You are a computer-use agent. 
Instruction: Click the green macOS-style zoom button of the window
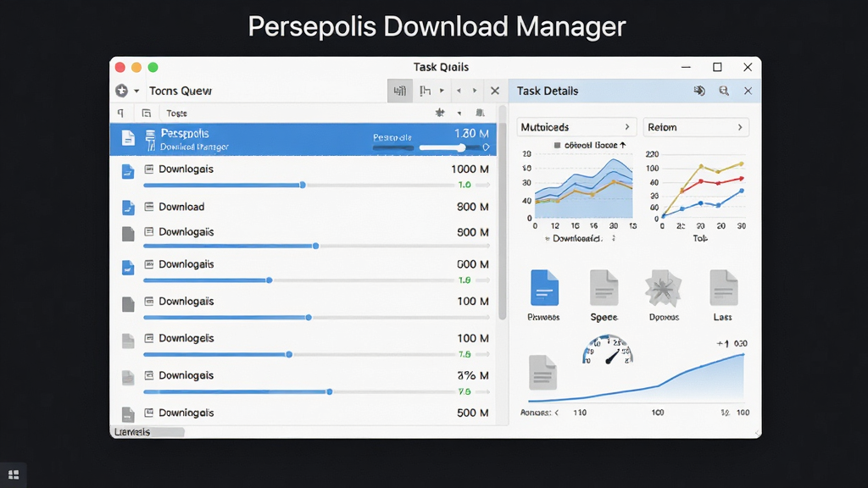[x=153, y=68]
